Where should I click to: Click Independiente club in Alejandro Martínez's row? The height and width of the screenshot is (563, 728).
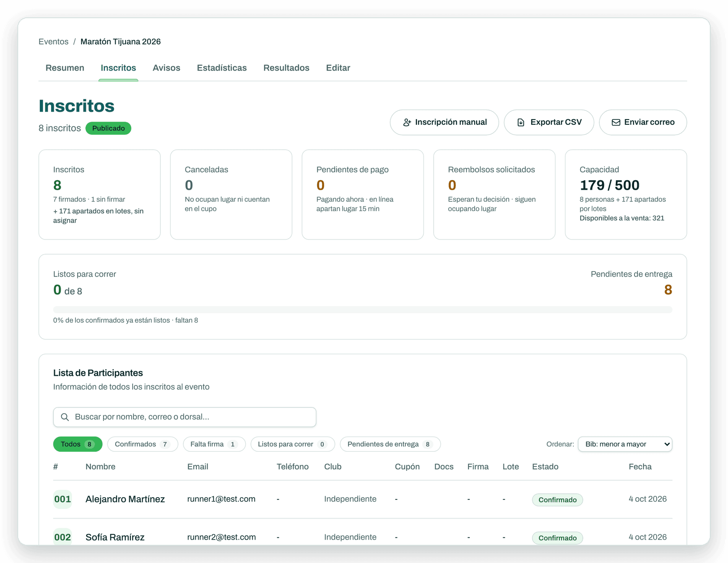(x=350, y=499)
